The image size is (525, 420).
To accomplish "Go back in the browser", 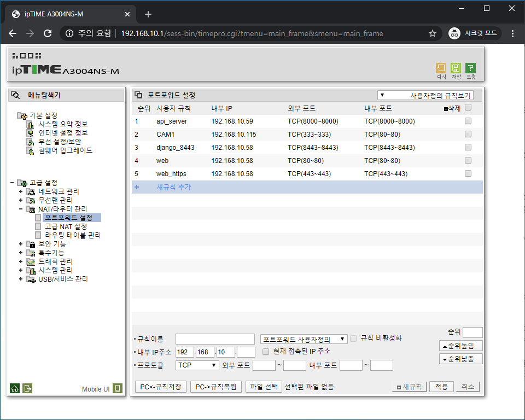I will (13, 33).
